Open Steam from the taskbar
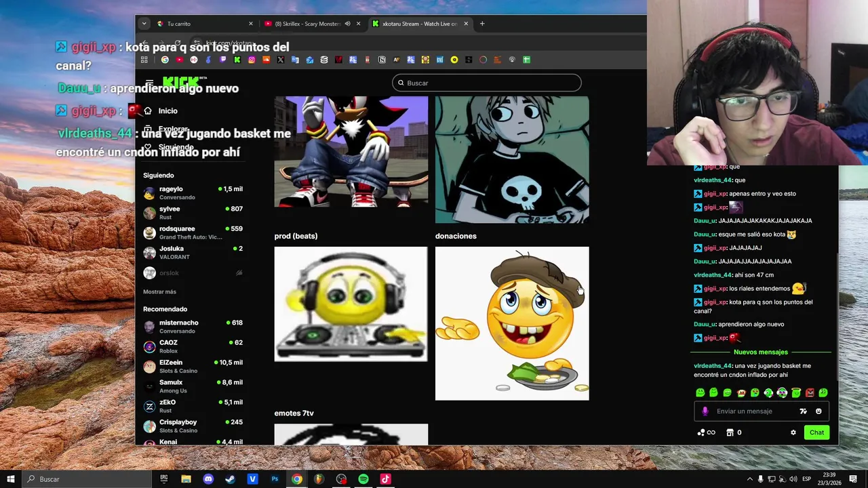This screenshot has height=488, width=868. pyautogui.click(x=231, y=479)
